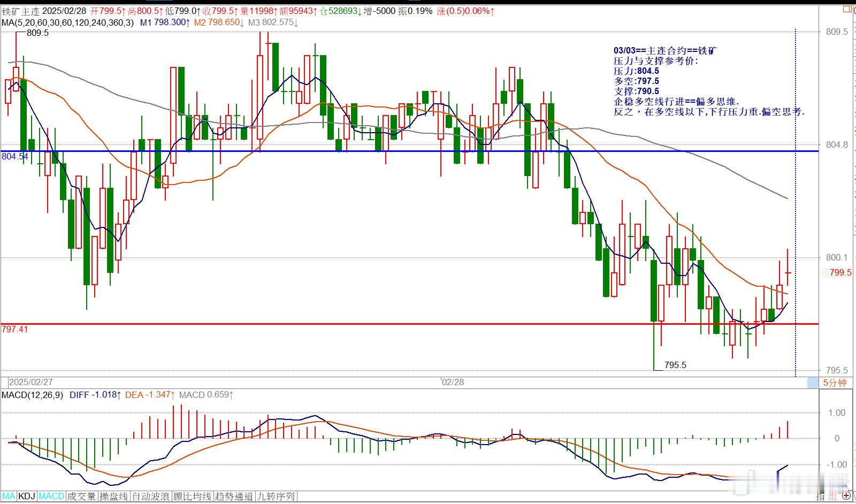The height and width of the screenshot is (504, 856).
Task: Click the M2 798.650 moving average value
Action: (219, 22)
